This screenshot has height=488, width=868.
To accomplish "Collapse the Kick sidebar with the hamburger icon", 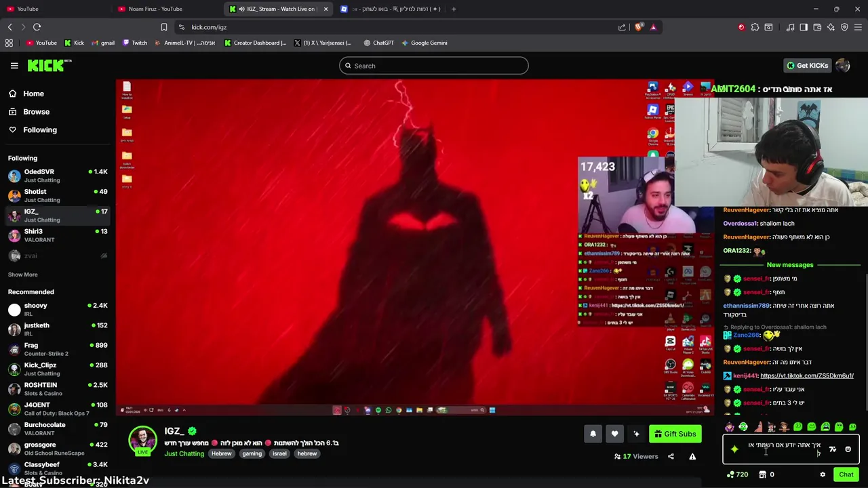I will 14,66.
